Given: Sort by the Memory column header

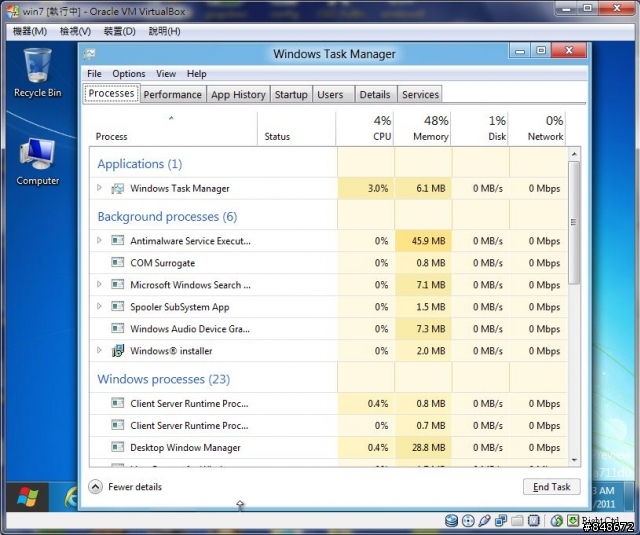Looking at the screenshot, I should (x=422, y=129).
